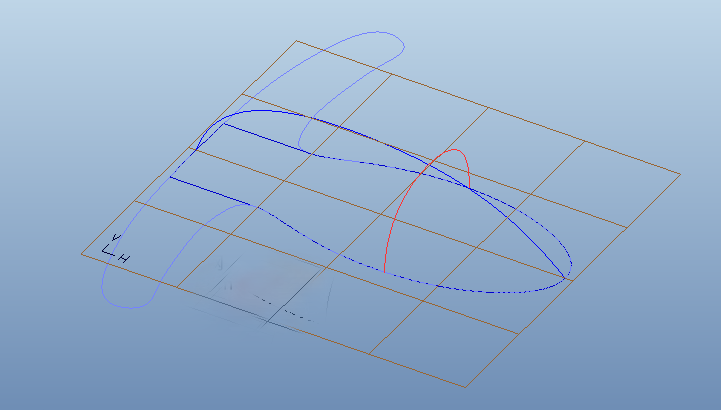Click the H axis label
Image resolution: width=721 pixels, height=410 pixels.
coord(124,258)
